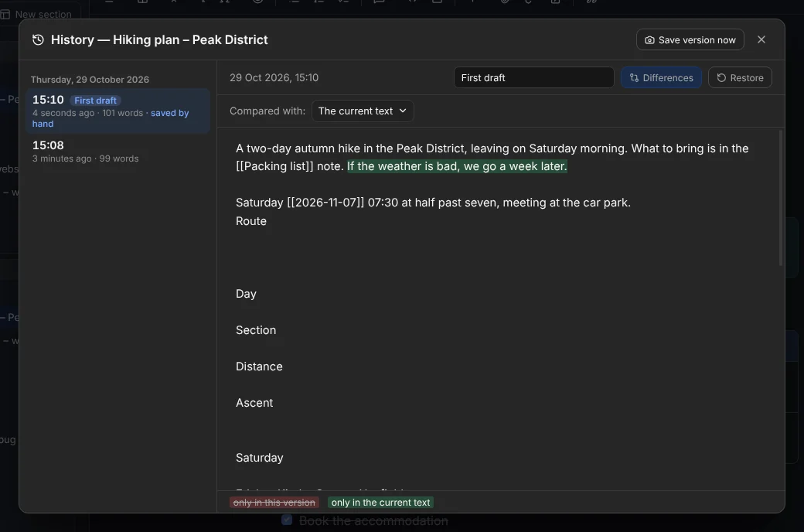Viewport: 804px width, 532px height.
Task: Toggle the Differences view
Action: 662,77
